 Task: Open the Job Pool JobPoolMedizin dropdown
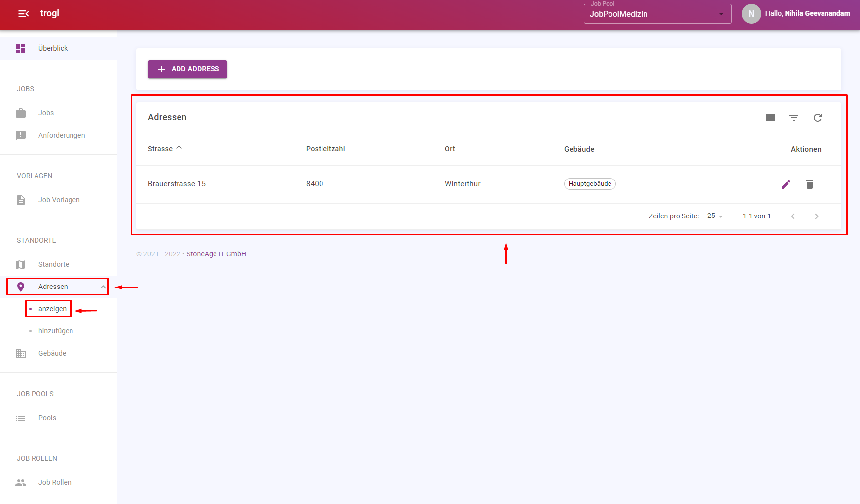657,14
